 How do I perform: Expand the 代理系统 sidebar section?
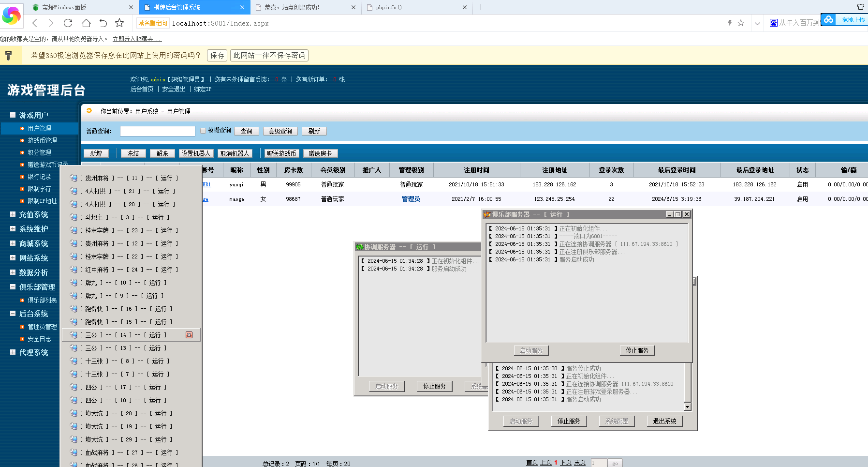[x=13, y=352]
